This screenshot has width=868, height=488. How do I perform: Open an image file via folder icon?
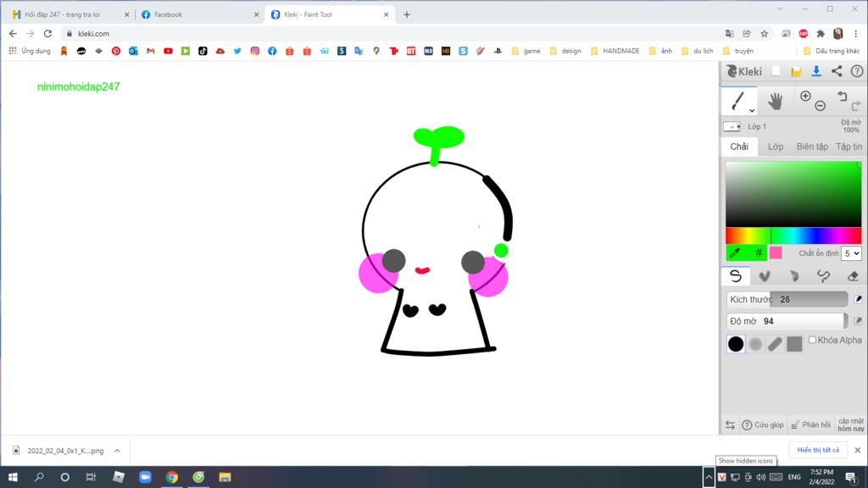click(796, 71)
